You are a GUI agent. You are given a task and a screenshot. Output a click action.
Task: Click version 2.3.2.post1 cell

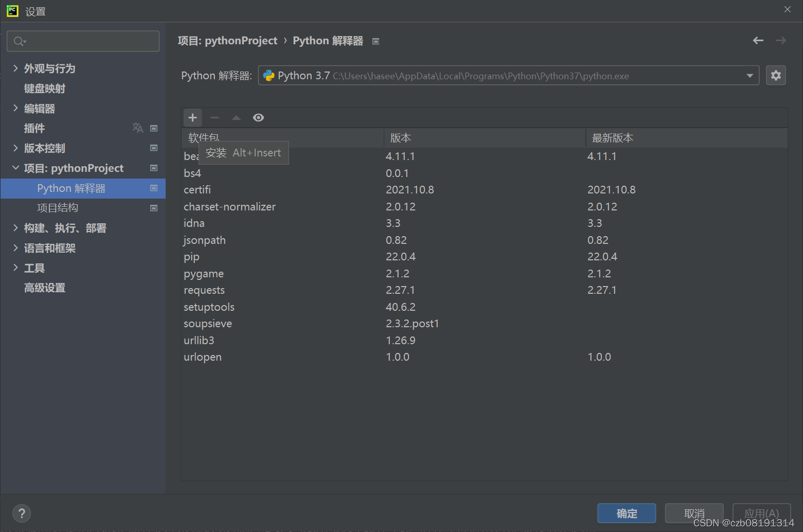pos(413,324)
